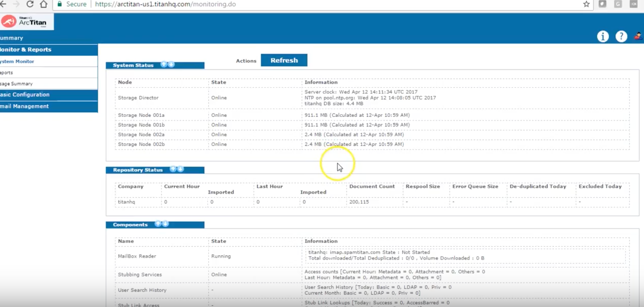Open Reports in sidebar

(6, 73)
